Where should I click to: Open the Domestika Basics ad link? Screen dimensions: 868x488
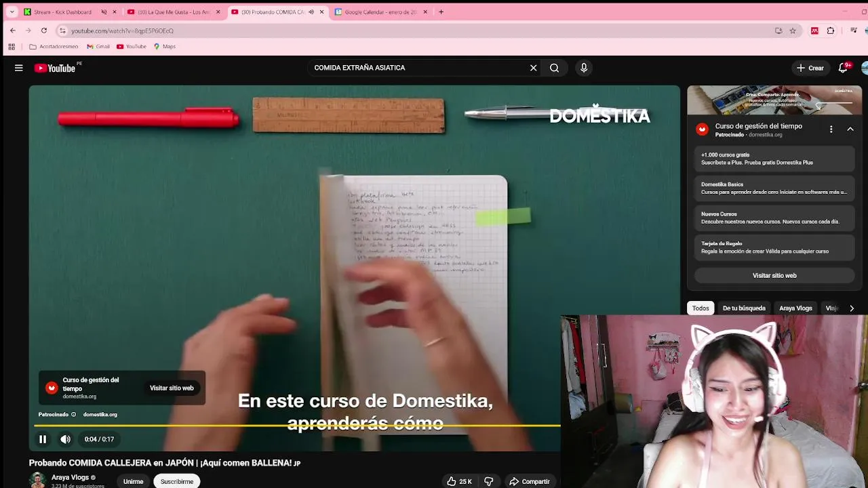point(774,188)
